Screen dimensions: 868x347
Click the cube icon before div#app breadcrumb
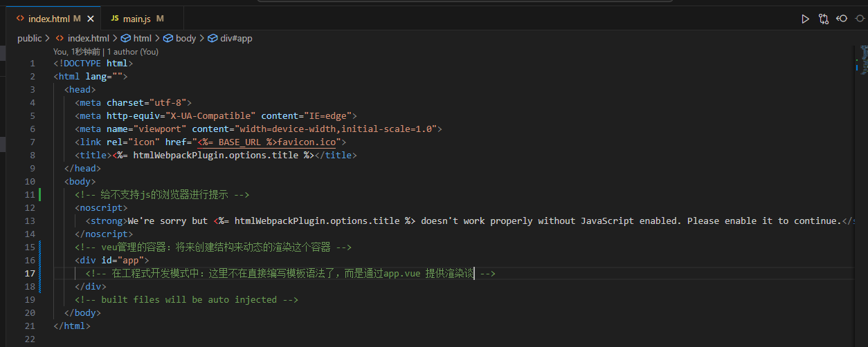(213, 38)
